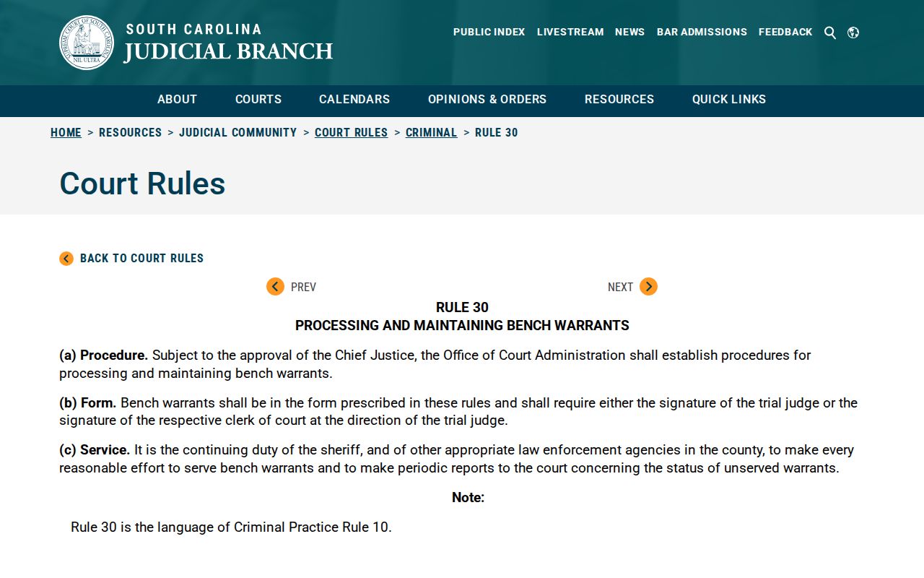Open the LIVESTREAM link
The height and width of the screenshot is (578, 924).
(x=570, y=33)
